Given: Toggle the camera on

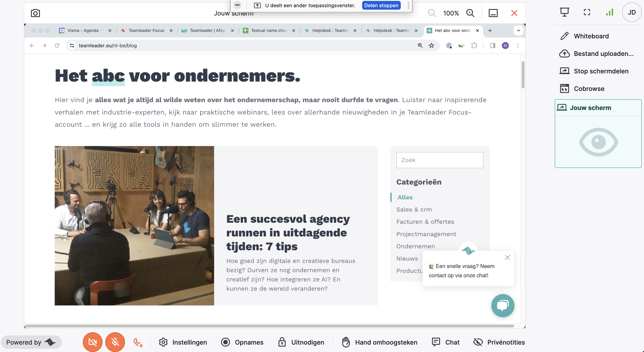Looking at the screenshot, I should (x=92, y=342).
